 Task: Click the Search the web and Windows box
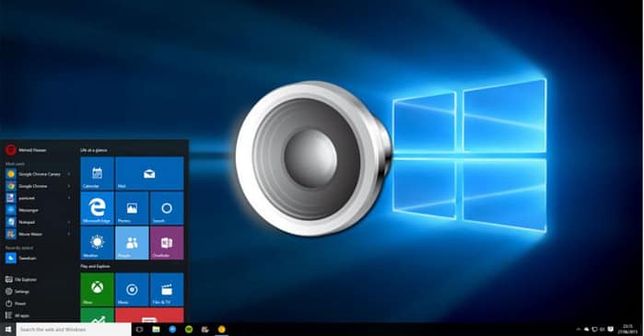point(74,329)
